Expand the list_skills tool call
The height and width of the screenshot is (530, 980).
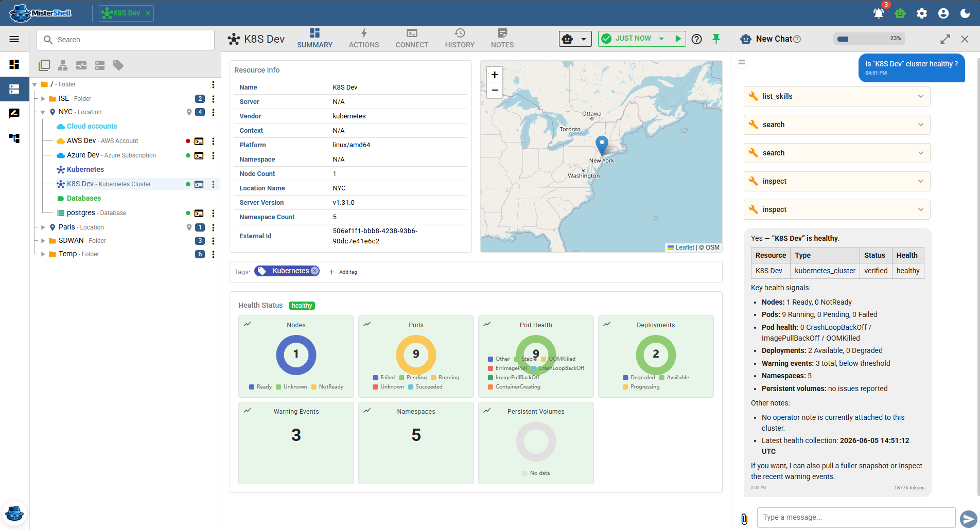(837, 96)
